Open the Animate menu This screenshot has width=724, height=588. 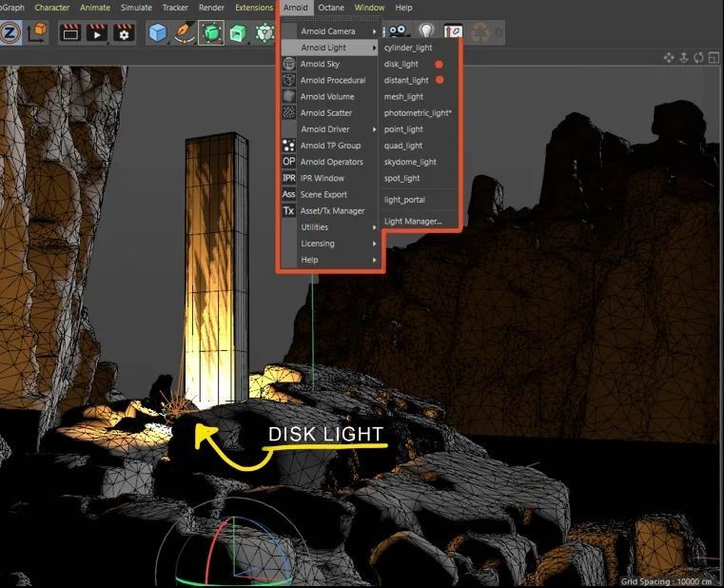(94, 8)
